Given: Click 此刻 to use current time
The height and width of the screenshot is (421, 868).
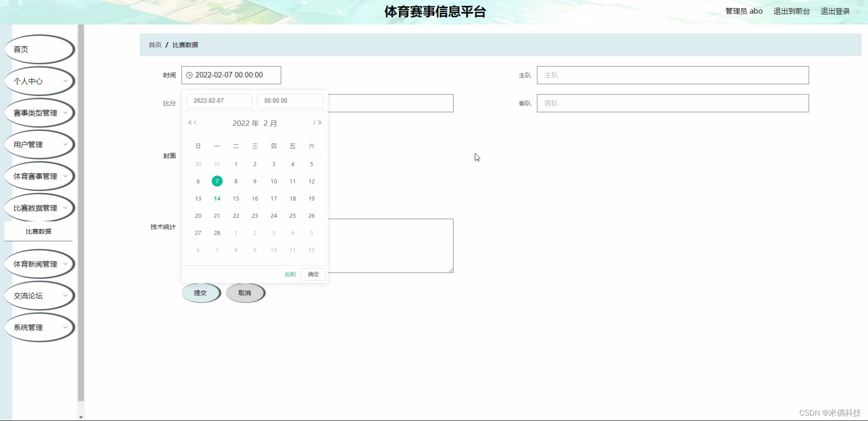Looking at the screenshot, I should point(290,274).
